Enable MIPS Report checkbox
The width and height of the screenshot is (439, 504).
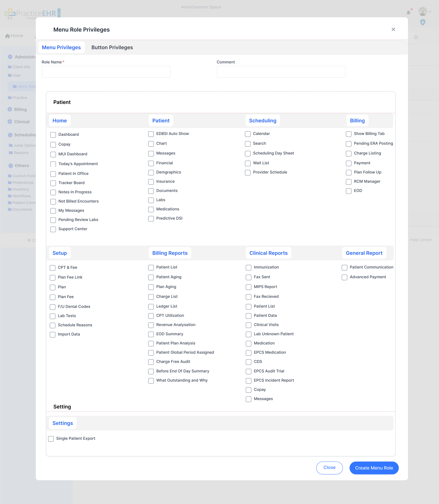click(249, 287)
